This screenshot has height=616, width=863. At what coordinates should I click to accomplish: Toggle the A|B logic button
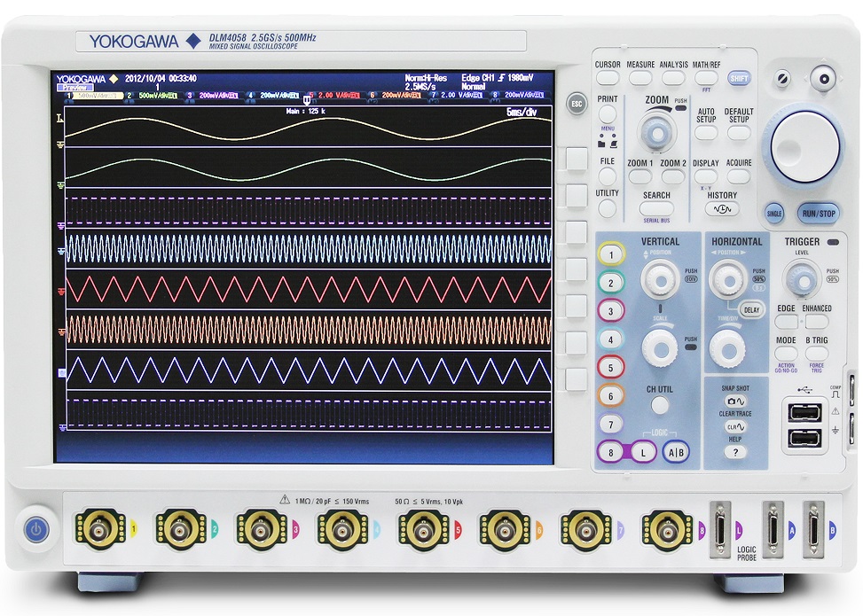676,453
